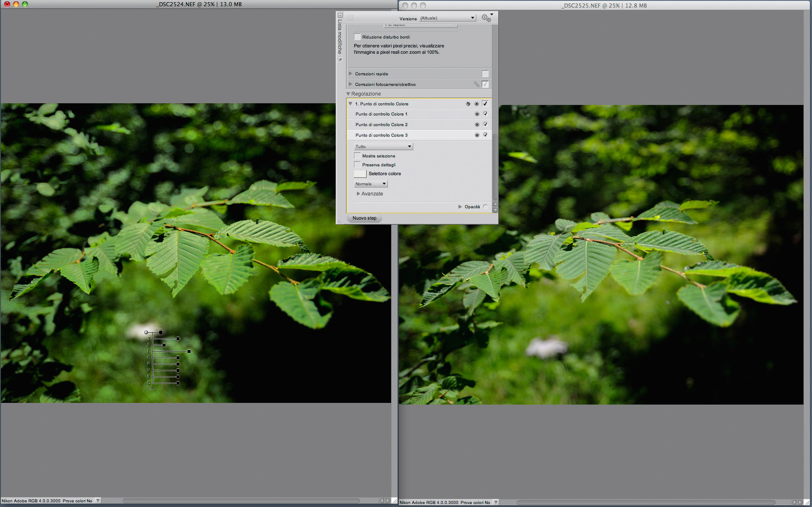Screen dimensions: 812x507
Task: Delete Punto di controllo Colore 3
Action: click(477, 135)
